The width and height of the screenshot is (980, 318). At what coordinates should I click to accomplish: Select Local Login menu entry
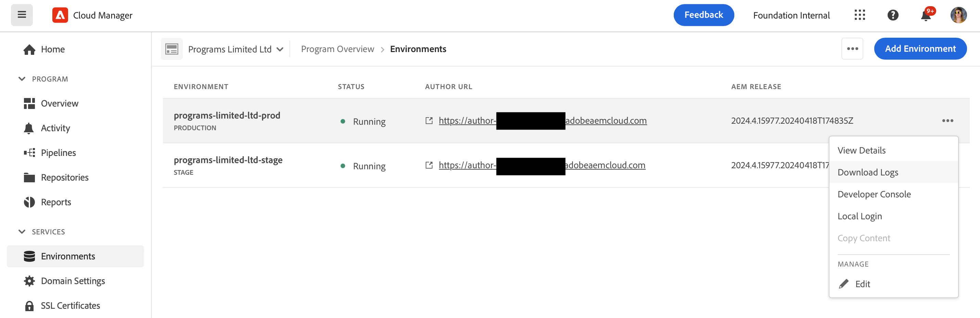pos(893,216)
